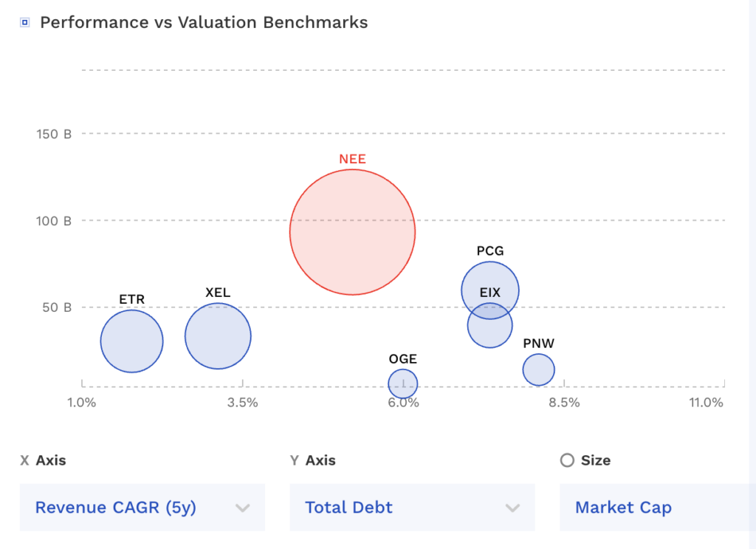
Task: Click the XEL bubble
Action: point(218,336)
